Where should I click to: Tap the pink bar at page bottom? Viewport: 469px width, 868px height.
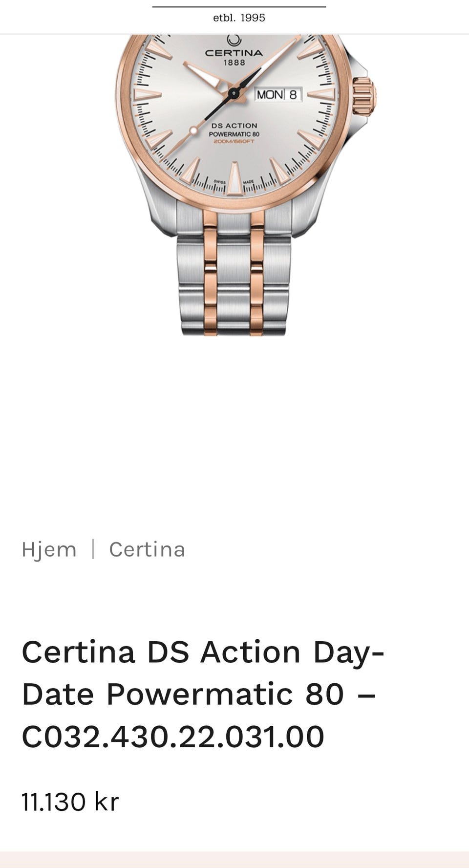(234, 860)
